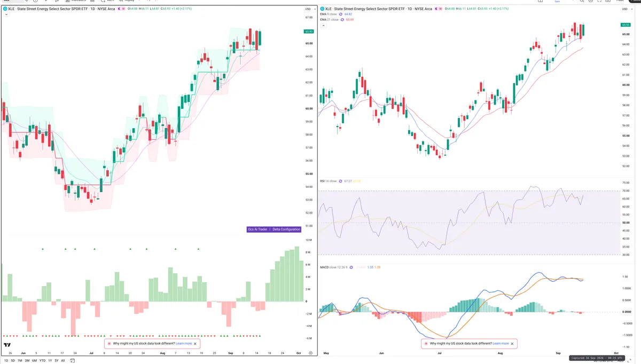Select the RSI 14 close legend

pyautogui.click(x=328, y=181)
